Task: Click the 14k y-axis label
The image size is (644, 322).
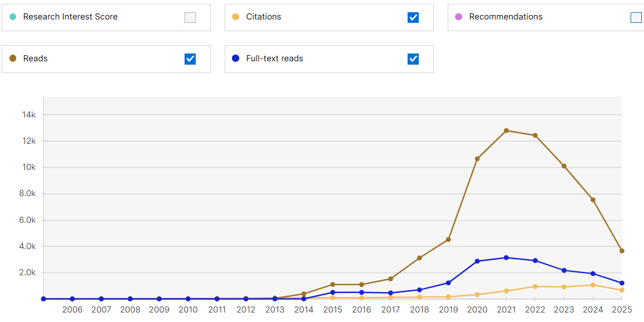Action: pyautogui.click(x=29, y=115)
